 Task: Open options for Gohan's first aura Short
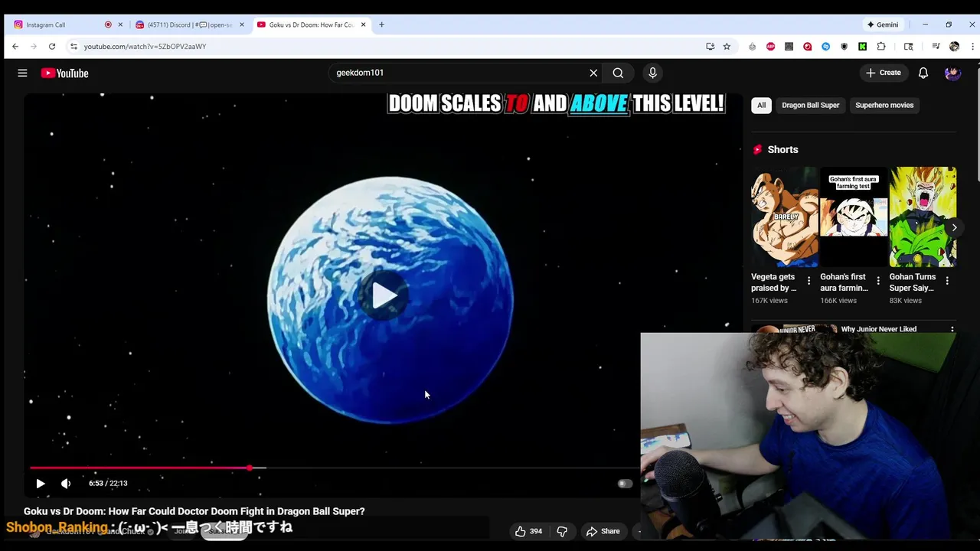(878, 281)
